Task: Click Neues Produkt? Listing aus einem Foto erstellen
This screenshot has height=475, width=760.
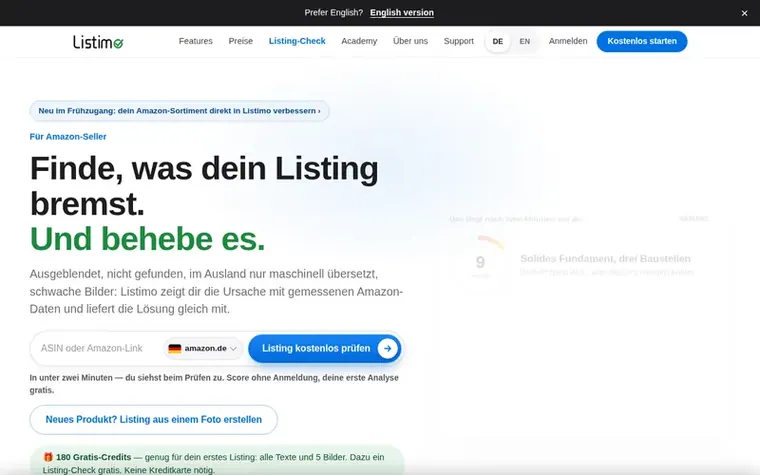Action: click(x=154, y=420)
